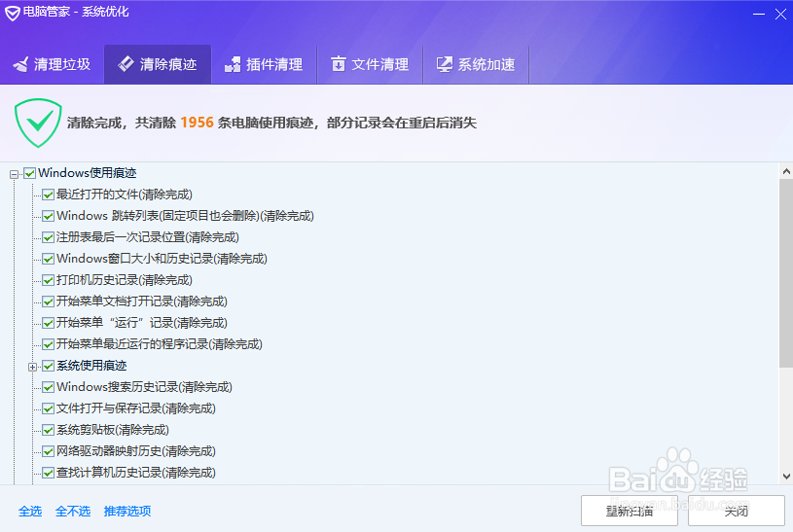Toggle 开始菜单最近运行的程序记录 checkbox
This screenshot has height=532, width=793.
(48, 344)
